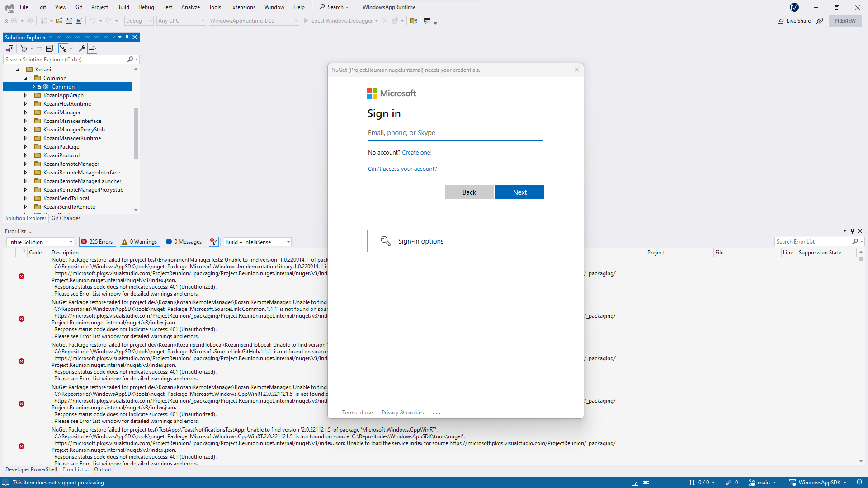
Task: Click the Next button in sign-in dialog
Action: (519, 192)
